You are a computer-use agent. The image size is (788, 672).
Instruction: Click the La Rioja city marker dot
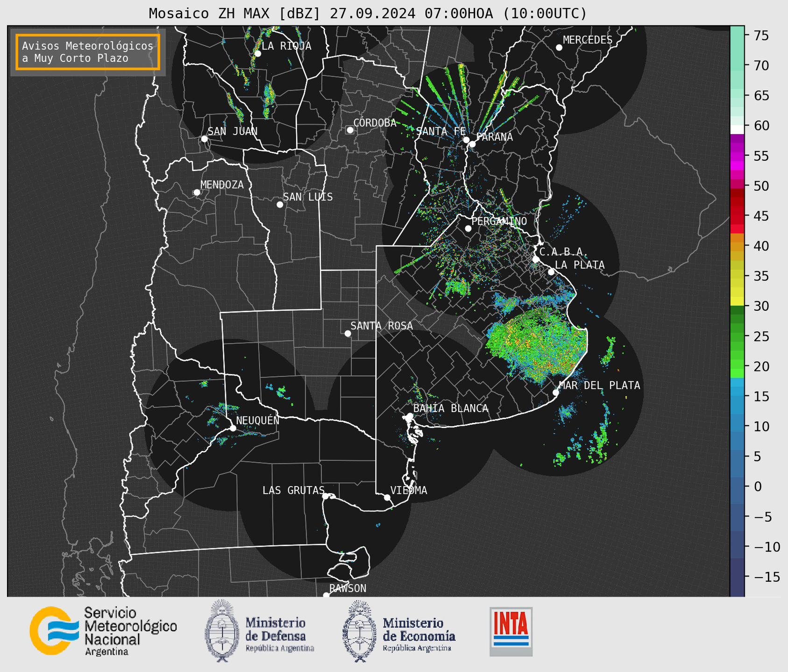[x=257, y=54]
